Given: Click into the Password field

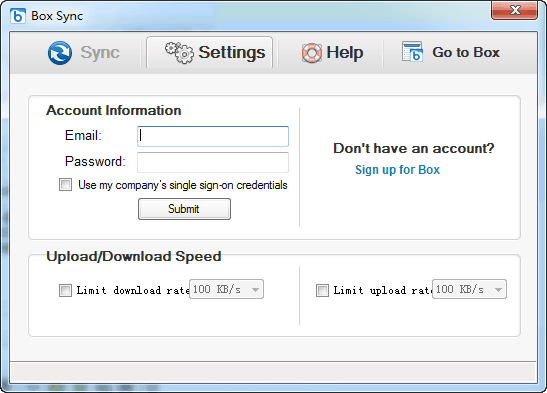Looking at the screenshot, I should pyautogui.click(x=213, y=162).
